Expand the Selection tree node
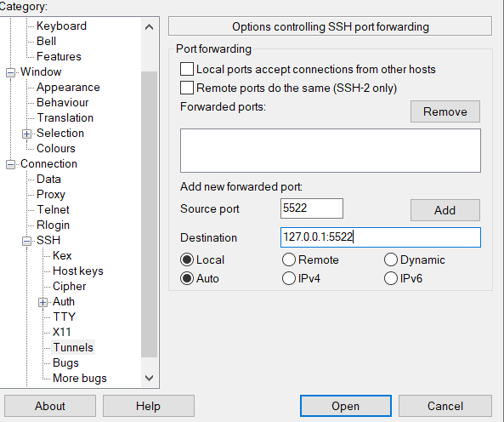 coord(26,134)
